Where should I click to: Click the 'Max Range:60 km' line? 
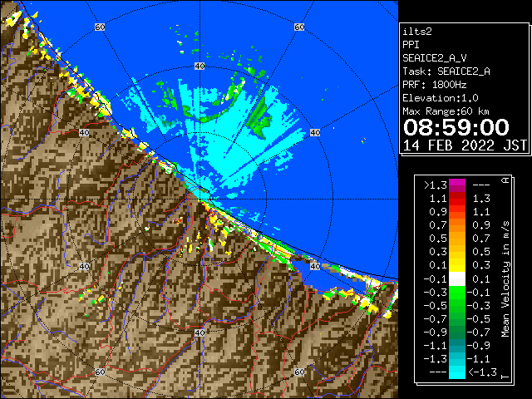[x=446, y=111]
